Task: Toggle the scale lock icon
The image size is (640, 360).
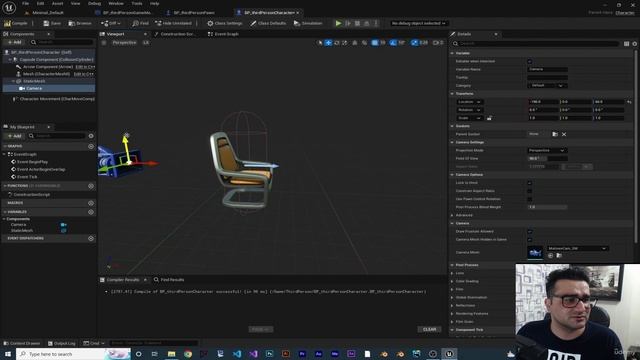Action: click(x=489, y=118)
